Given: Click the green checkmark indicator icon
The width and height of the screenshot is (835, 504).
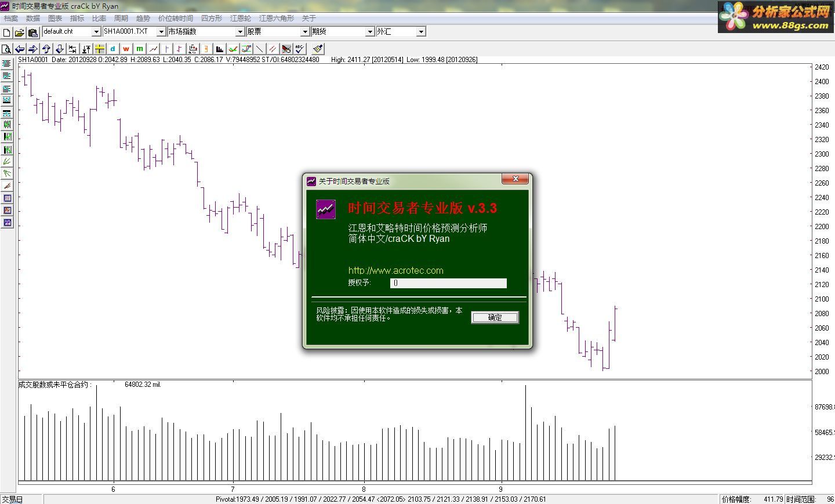Looking at the screenshot, I should click(233, 49).
